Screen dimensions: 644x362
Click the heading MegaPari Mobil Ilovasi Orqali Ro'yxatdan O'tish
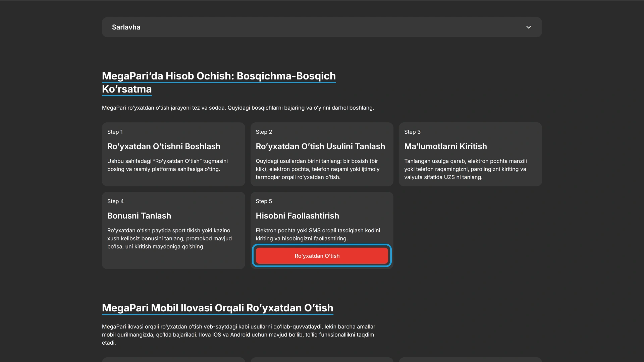coord(218,308)
